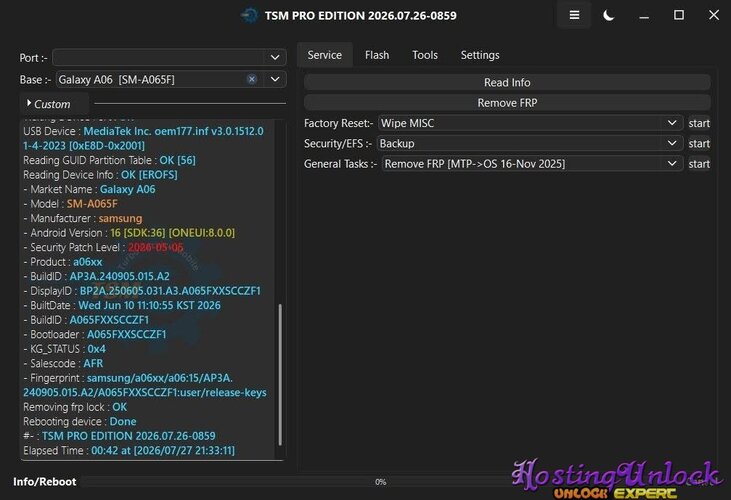Screen dimensions: 731x500
Task: Click the Info/Reboot label
Action: [x=45, y=482]
